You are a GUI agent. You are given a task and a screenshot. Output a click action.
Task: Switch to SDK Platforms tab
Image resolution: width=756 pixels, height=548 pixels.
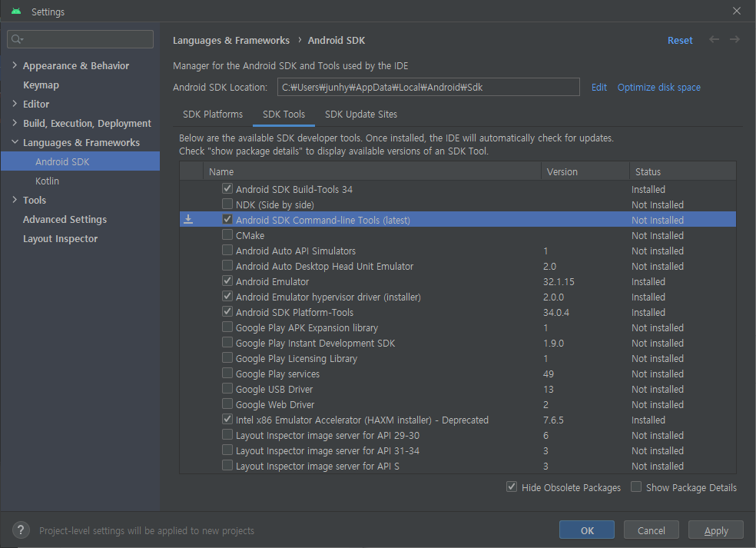click(213, 115)
